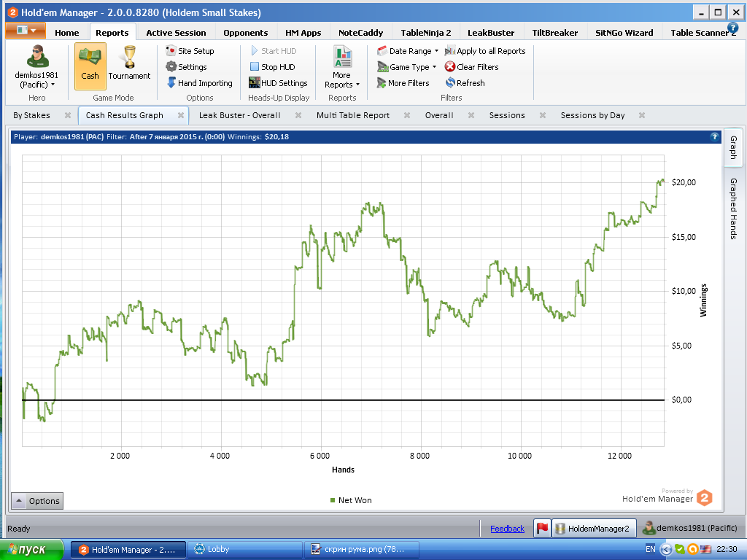This screenshot has width=747, height=560.
Task: Close the By Stakes report tab
Action: click(x=68, y=115)
